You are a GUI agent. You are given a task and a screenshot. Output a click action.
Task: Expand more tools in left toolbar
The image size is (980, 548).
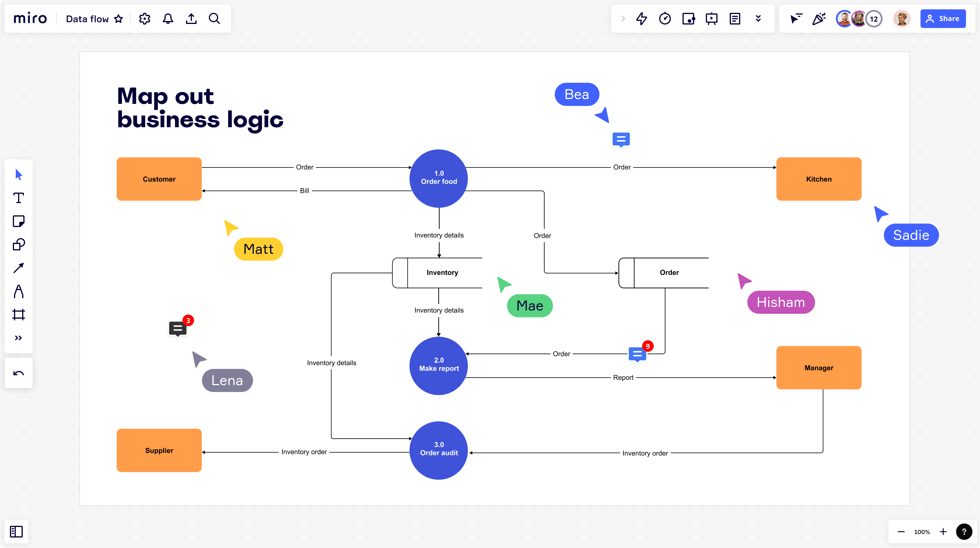(18, 338)
